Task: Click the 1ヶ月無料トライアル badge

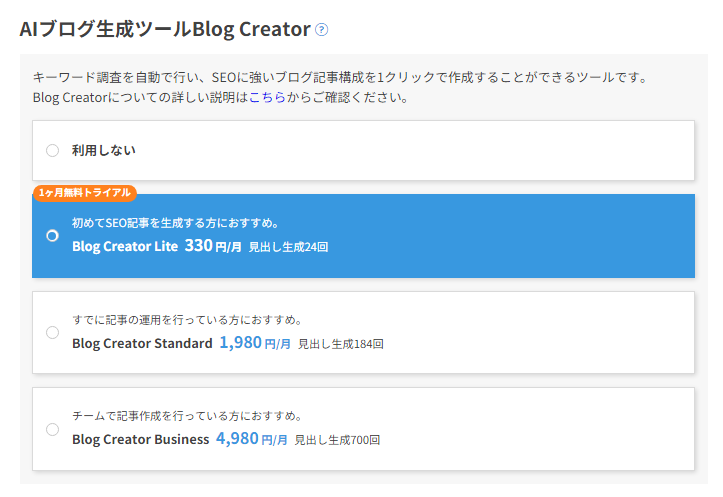Action: coord(85,193)
